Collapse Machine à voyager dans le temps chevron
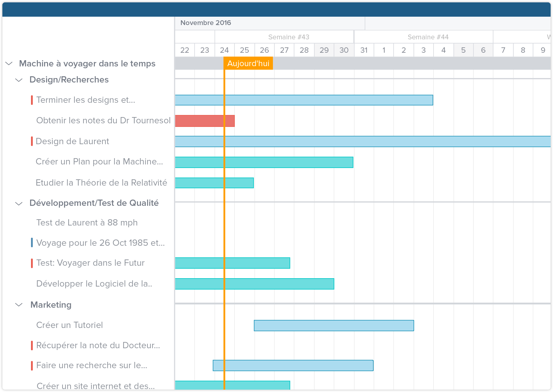Image resolution: width=553 pixels, height=392 pixels. click(x=9, y=63)
